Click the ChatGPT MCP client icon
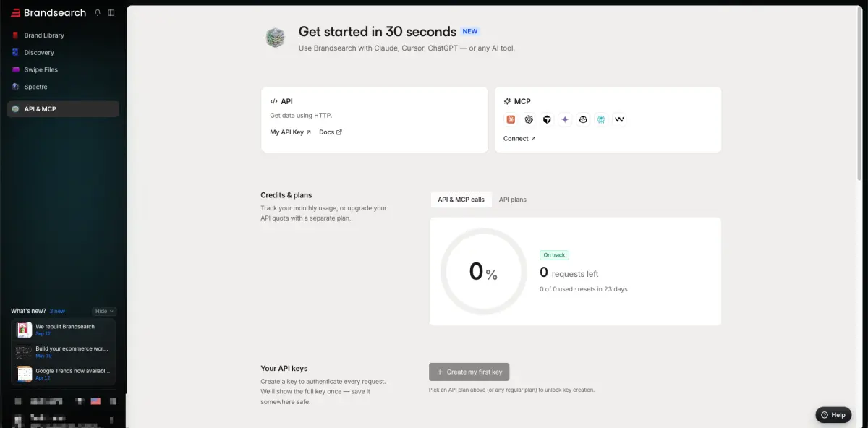868x428 pixels. 529,119
